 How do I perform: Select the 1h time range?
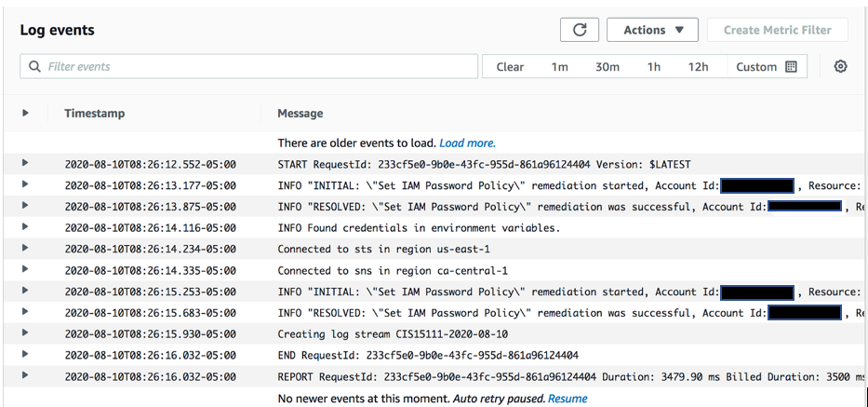(x=654, y=67)
